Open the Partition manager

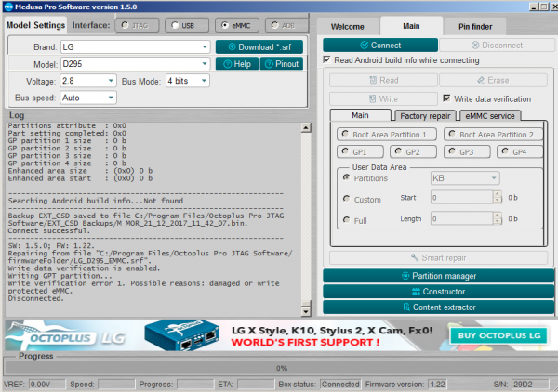tap(436, 276)
